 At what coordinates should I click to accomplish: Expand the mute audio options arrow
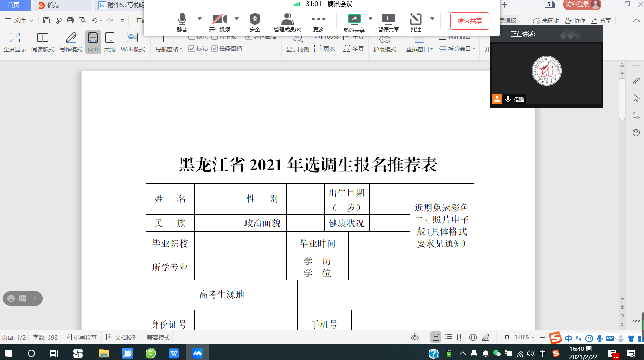point(199,19)
